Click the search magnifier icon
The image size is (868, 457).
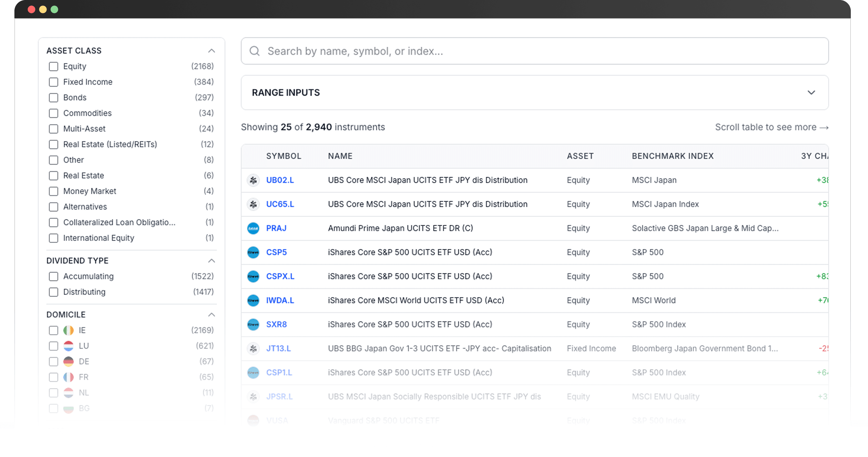click(254, 51)
